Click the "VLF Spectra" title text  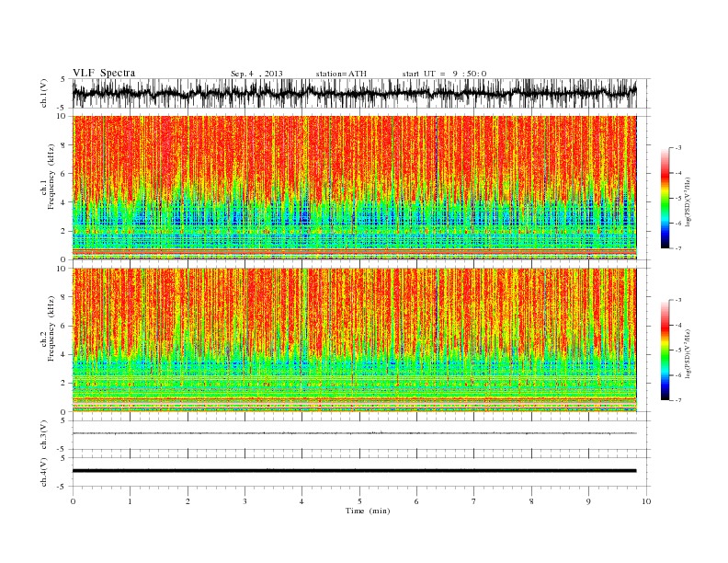click(104, 73)
